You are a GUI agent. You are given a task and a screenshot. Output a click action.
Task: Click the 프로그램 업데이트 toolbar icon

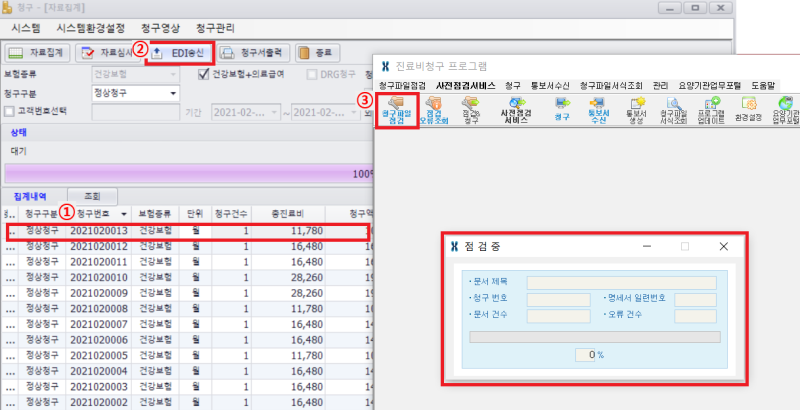[x=711, y=110]
